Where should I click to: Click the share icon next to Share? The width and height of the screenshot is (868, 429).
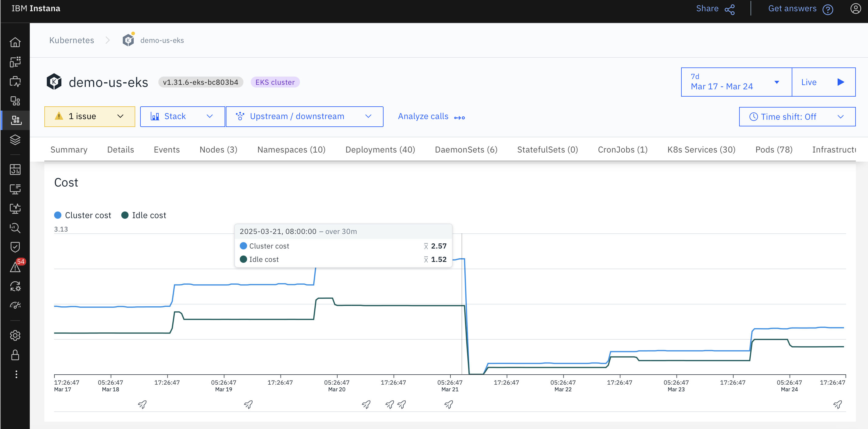pyautogui.click(x=729, y=9)
